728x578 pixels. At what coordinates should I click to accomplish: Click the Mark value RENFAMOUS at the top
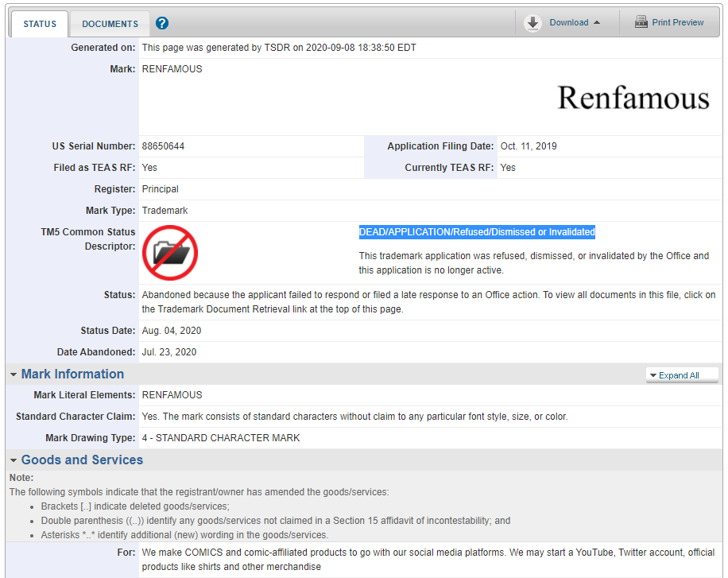[x=172, y=68]
